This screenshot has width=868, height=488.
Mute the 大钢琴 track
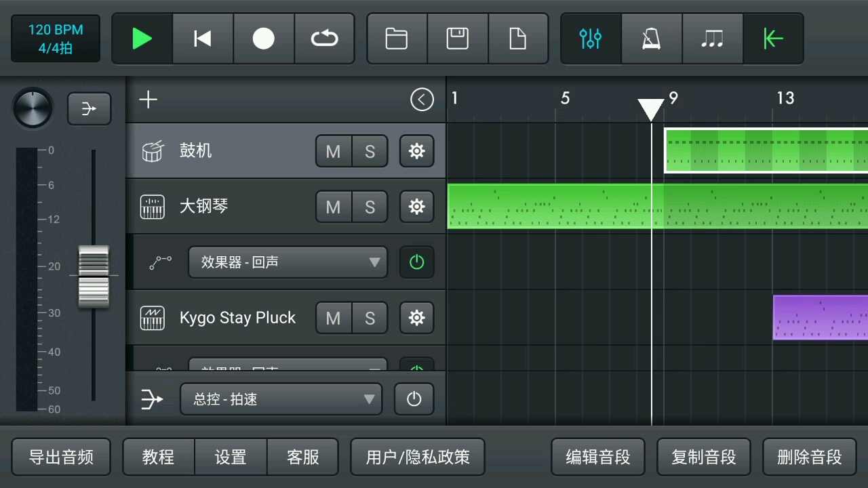334,207
